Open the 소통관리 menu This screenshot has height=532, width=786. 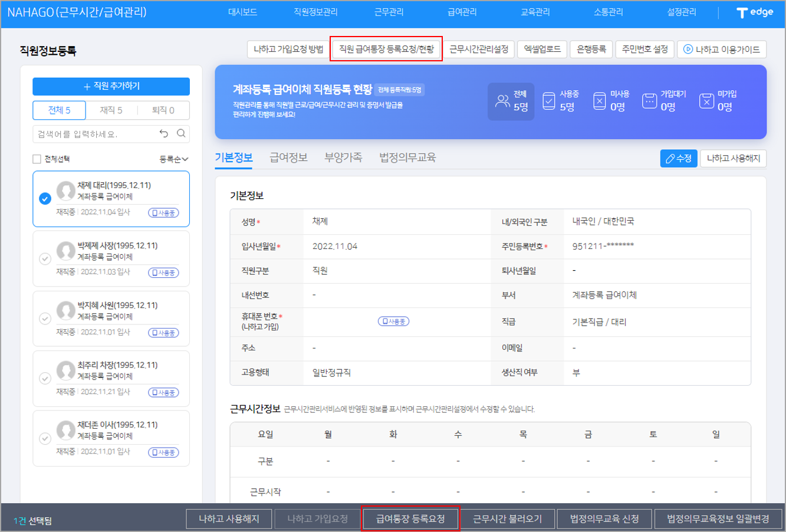coord(609,12)
